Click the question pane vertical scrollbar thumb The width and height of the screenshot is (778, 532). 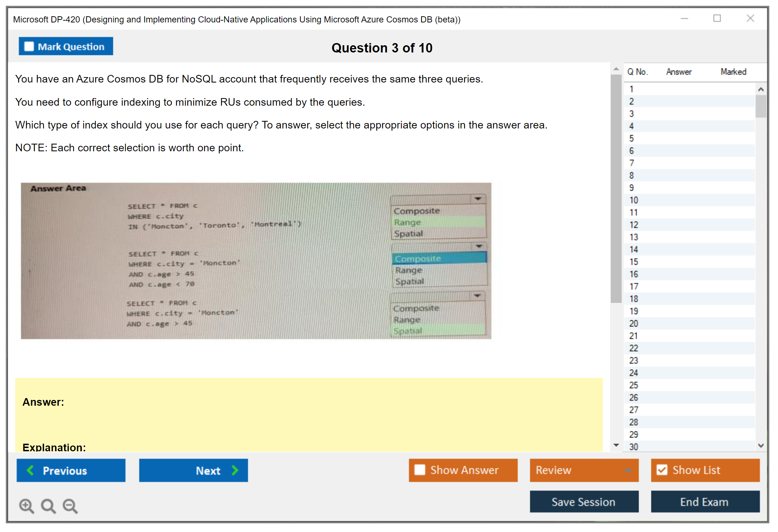click(616, 188)
